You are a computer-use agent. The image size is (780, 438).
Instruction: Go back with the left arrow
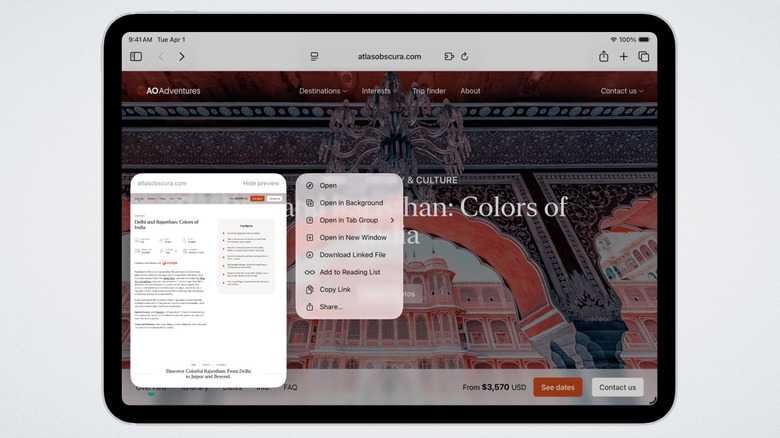161,57
